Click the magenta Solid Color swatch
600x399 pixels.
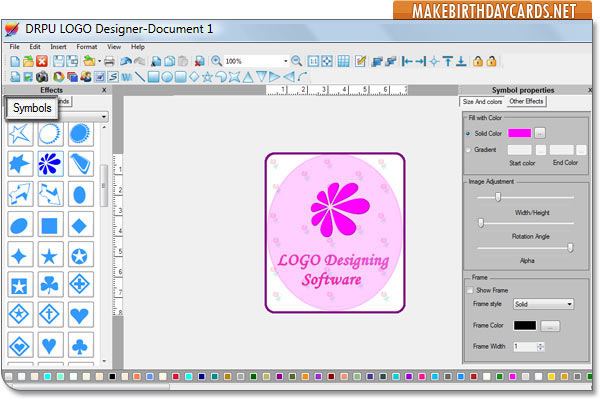tap(519, 133)
